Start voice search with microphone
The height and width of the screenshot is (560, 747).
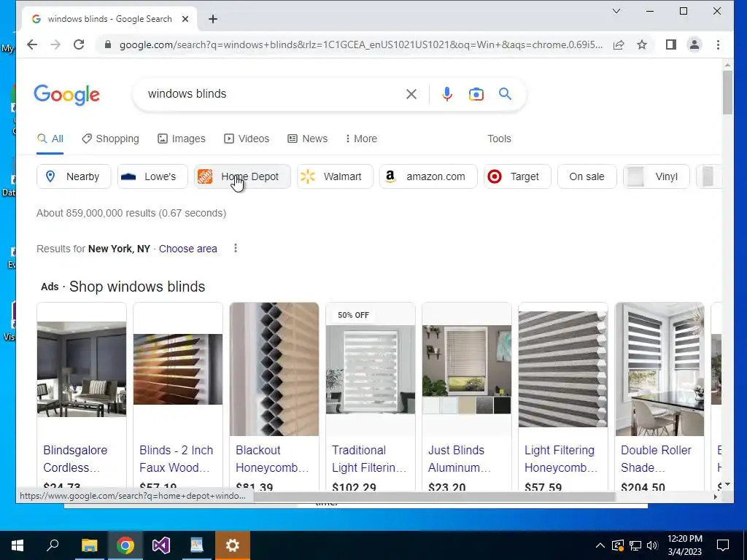click(x=447, y=94)
